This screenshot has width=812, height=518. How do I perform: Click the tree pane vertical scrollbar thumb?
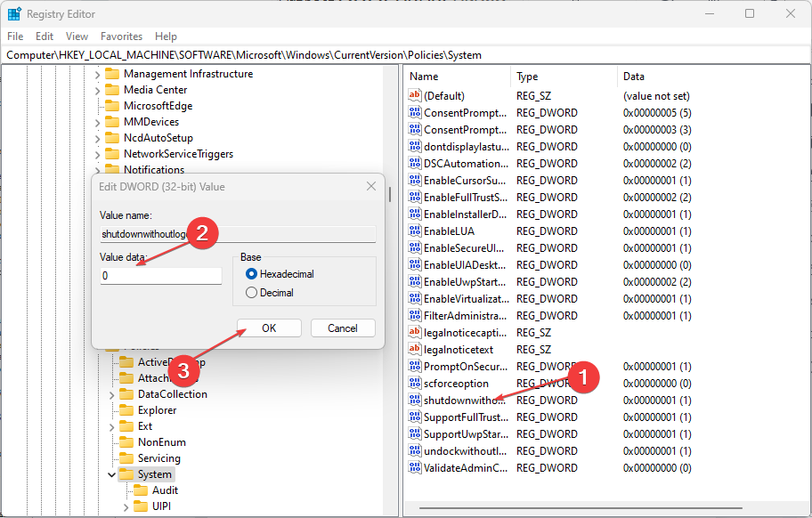coord(389,195)
